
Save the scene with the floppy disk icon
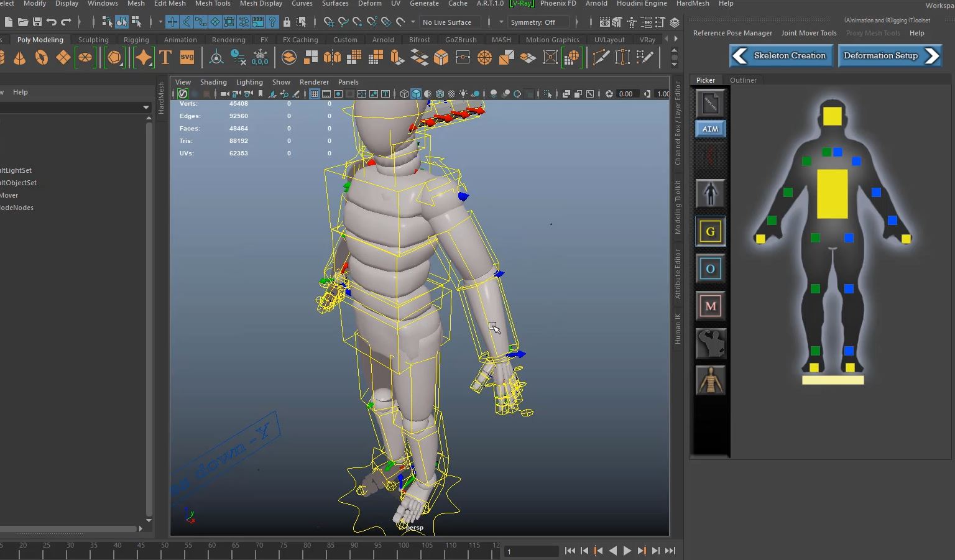(x=37, y=22)
